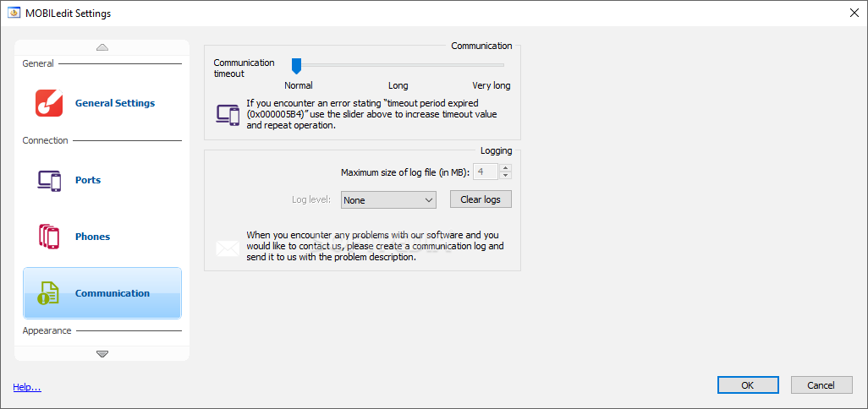Confirm settings with OK button
This screenshot has width=868, height=409.
(748, 385)
